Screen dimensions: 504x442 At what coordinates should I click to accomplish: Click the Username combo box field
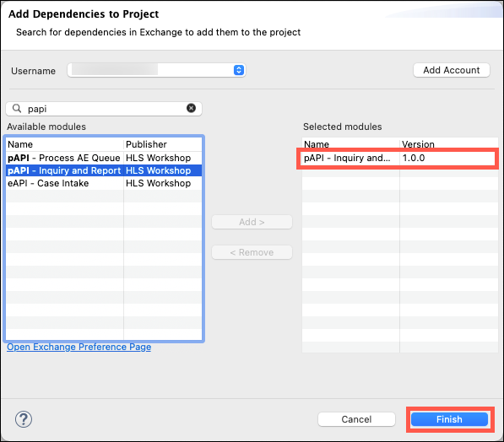[x=156, y=70]
